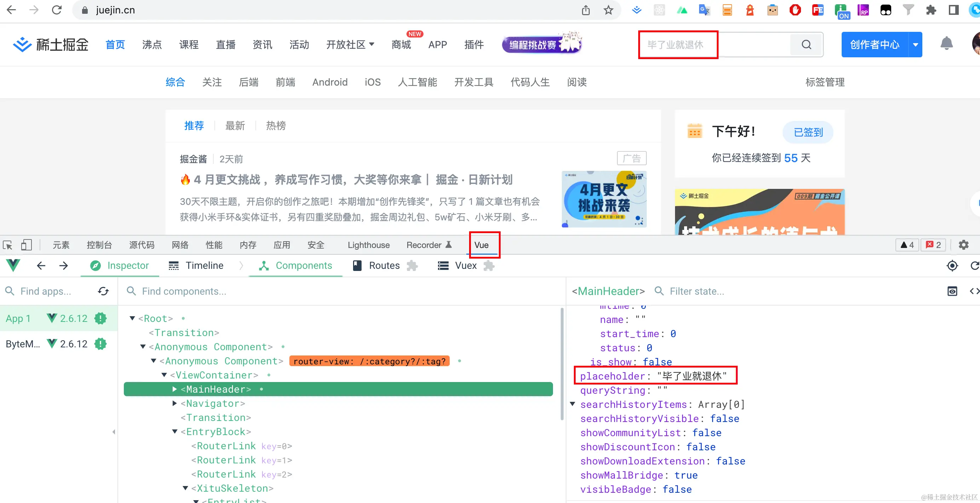Show the four warnings counter
980x503 pixels.
click(907, 245)
